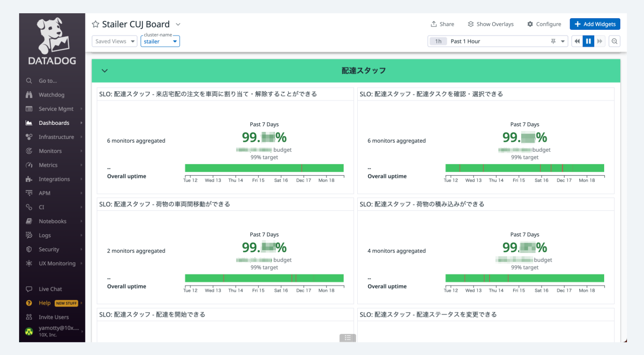Open the Saved Views dropdown
The height and width of the screenshot is (355, 644).
115,41
